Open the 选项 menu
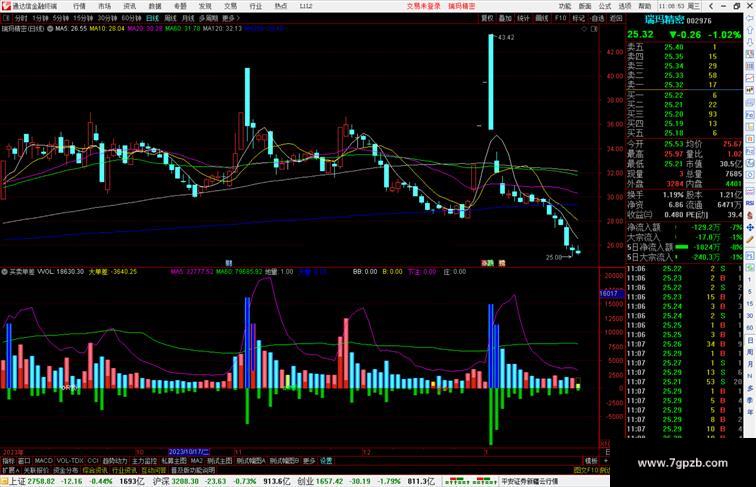 625,6
